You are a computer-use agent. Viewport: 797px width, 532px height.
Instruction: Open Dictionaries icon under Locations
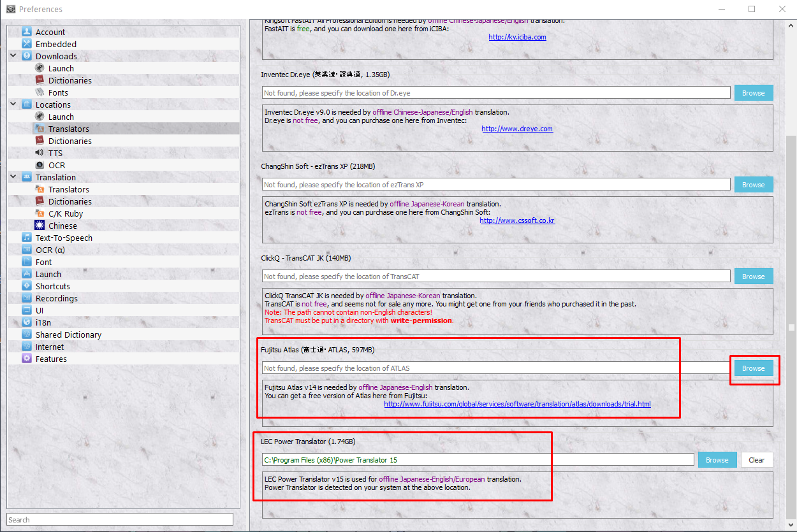pos(40,141)
